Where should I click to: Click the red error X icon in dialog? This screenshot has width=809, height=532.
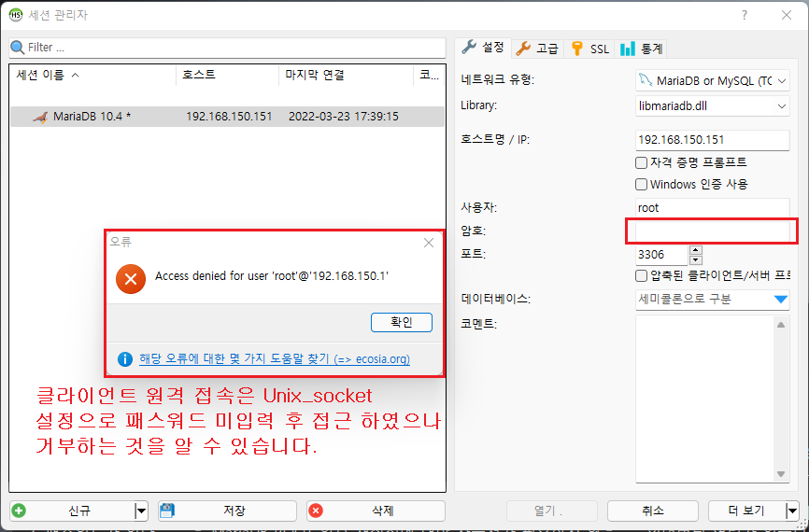pos(131,279)
